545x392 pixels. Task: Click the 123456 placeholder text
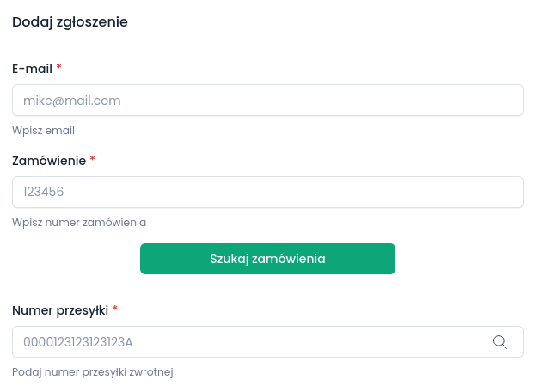(43, 193)
